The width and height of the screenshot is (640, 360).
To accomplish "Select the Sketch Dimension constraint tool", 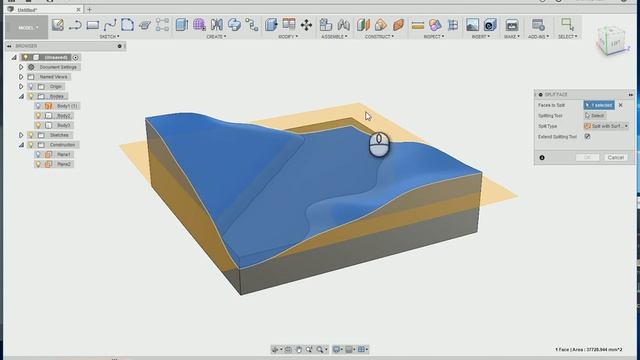I will (x=162, y=25).
